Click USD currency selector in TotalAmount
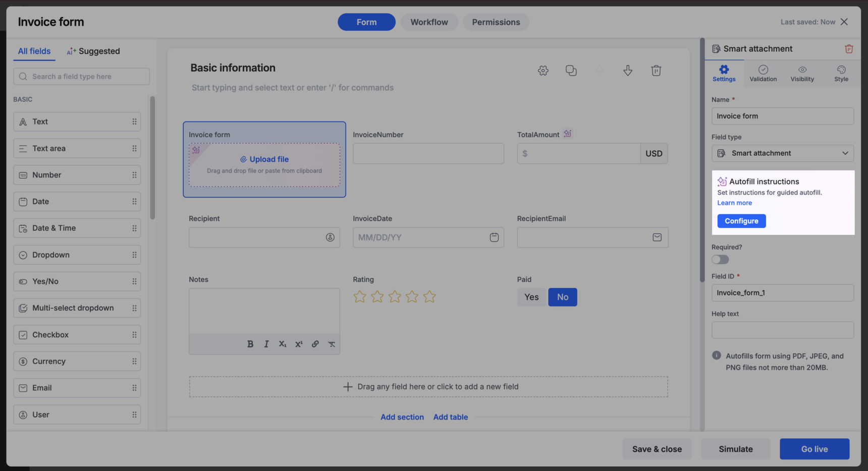 pos(654,153)
